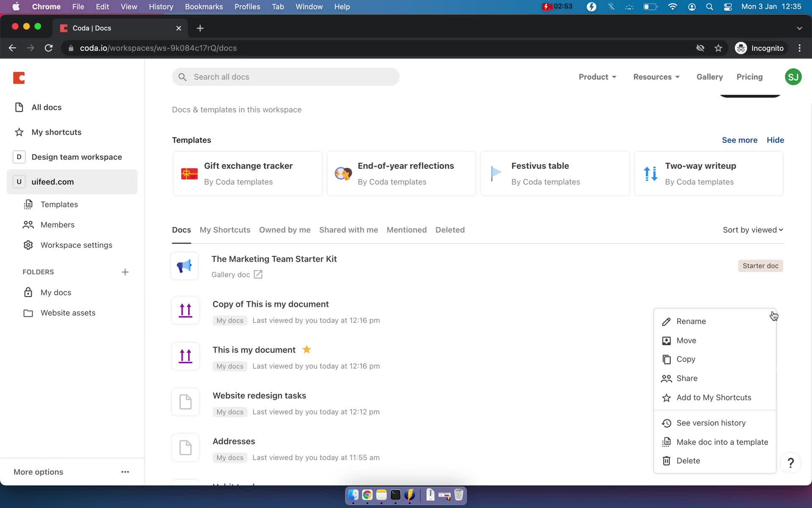Choose Copy from the context menu
The height and width of the screenshot is (508, 812).
click(715, 359)
